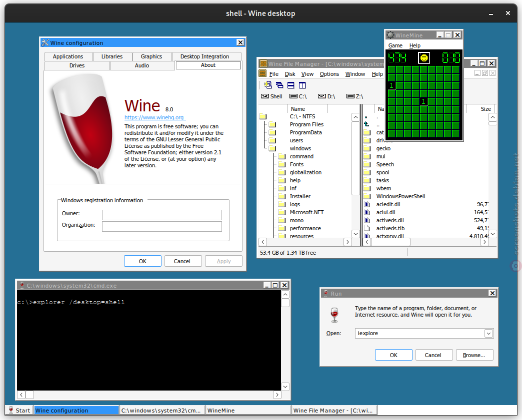The image size is (522, 420).
Task: Select the globalization folder in the tree
Action: [305, 172]
